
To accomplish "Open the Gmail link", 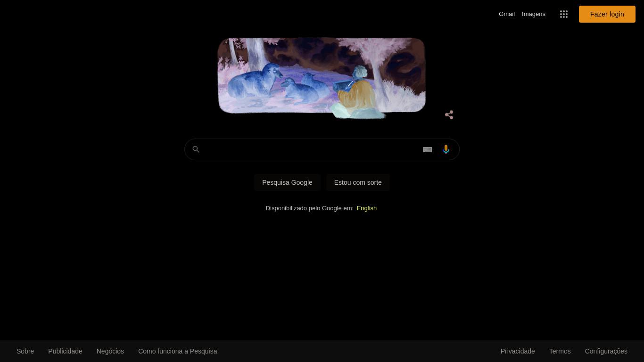I will (507, 14).
